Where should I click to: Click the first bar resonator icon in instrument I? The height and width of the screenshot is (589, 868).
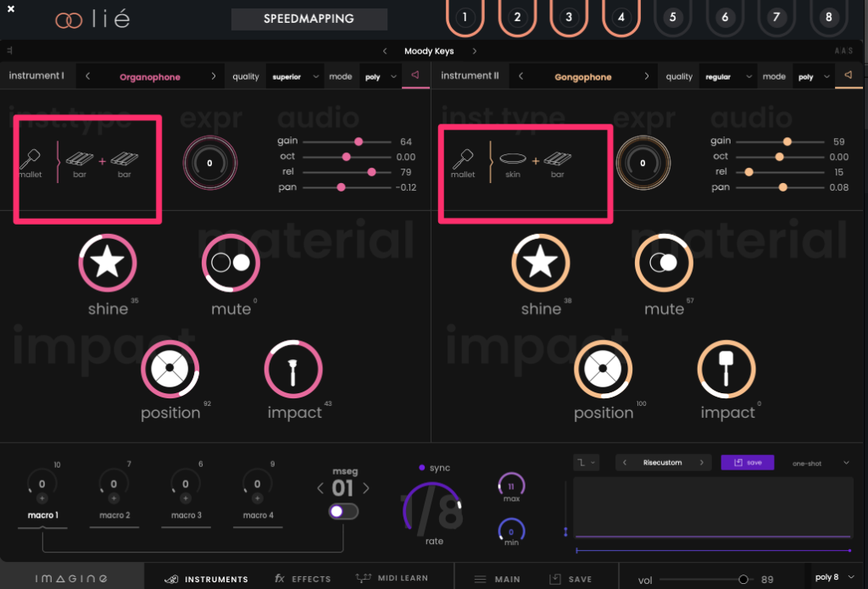tap(80, 159)
